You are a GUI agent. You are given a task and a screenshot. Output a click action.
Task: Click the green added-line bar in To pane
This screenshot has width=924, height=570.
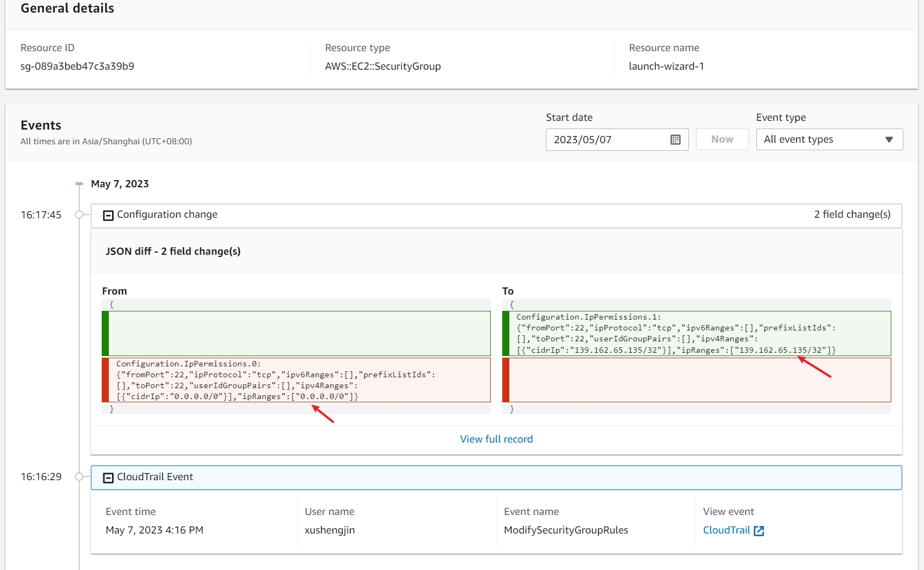pyautogui.click(x=506, y=333)
